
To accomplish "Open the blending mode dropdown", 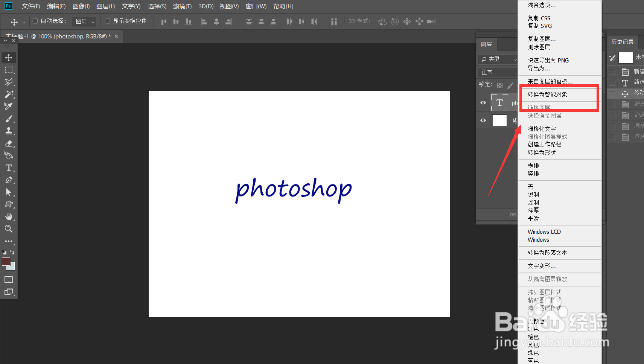I will point(498,72).
